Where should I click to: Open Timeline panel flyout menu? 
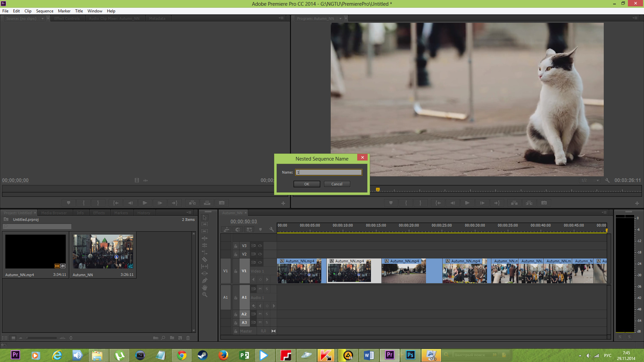(x=604, y=213)
